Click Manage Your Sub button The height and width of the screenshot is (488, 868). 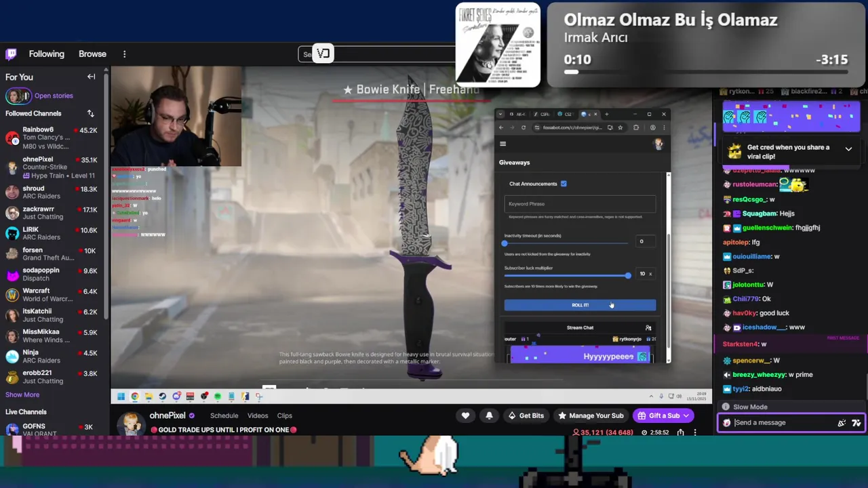pos(591,415)
